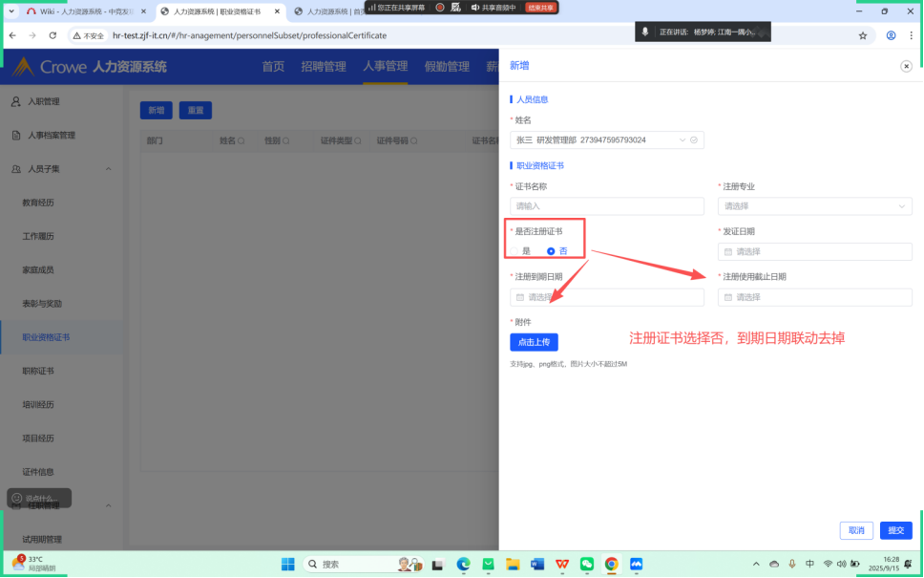Open the Windows Start menu

[x=287, y=565]
